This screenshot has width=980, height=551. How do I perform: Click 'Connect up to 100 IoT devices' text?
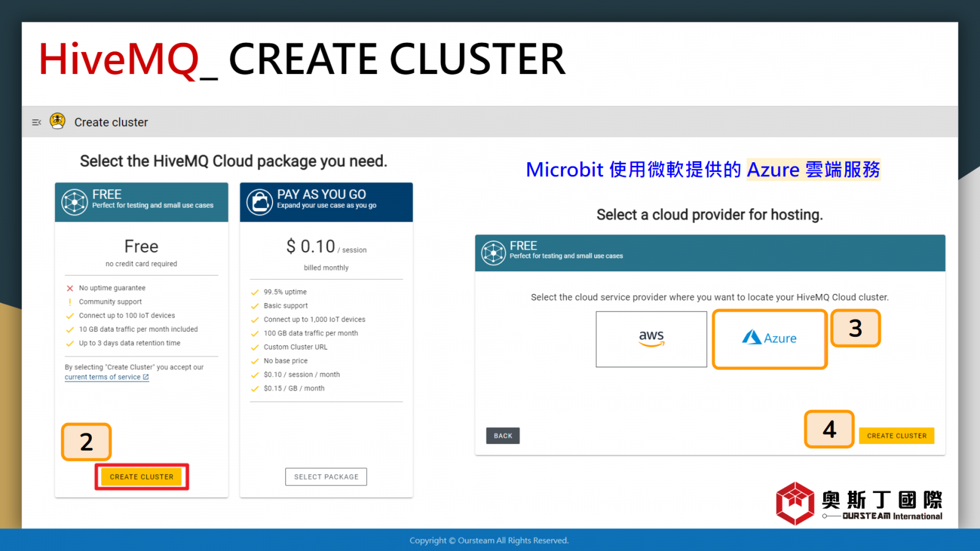coord(127,315)
